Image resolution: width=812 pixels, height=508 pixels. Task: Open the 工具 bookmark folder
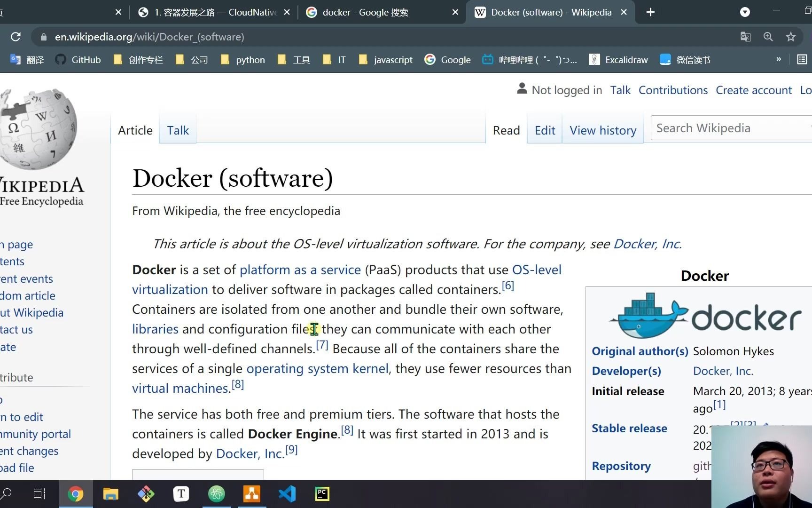pyautogui.click(x=294, y=60)
